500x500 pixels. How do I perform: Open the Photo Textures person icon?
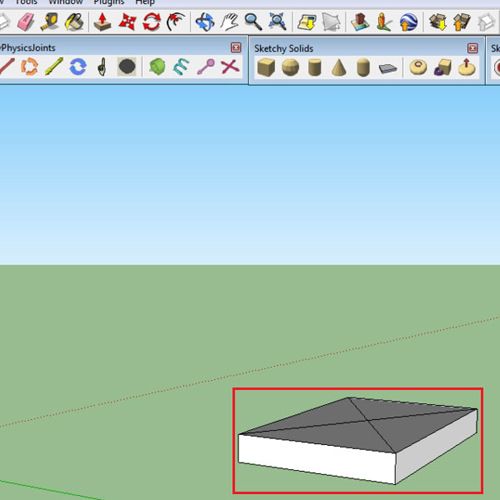[x=384, y=22]
